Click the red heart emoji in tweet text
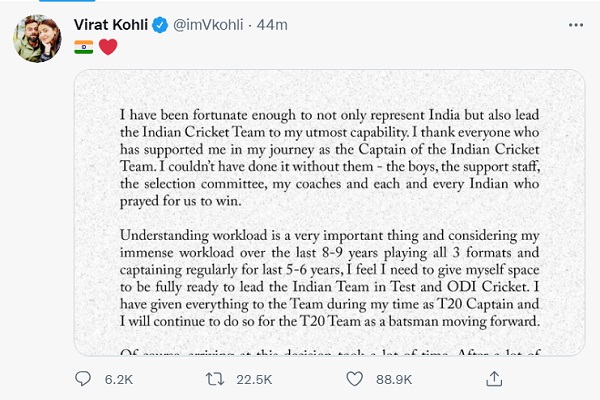 pos(107,47)
